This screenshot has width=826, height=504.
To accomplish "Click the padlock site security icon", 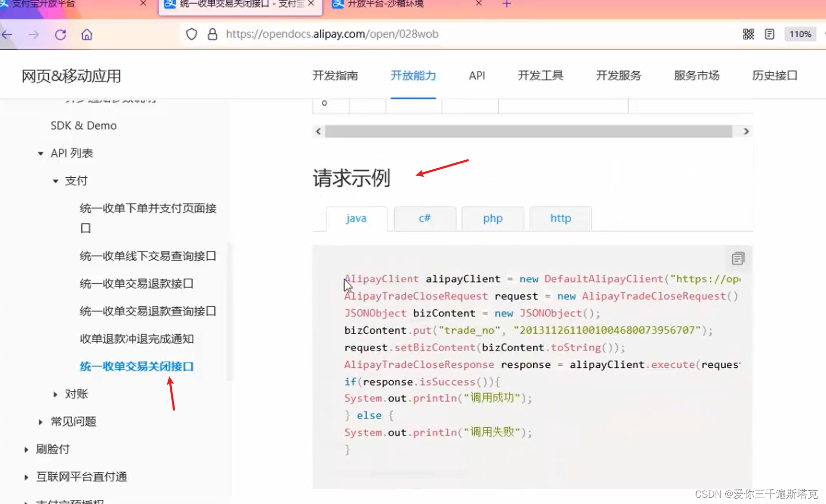I will click(212, 34).
